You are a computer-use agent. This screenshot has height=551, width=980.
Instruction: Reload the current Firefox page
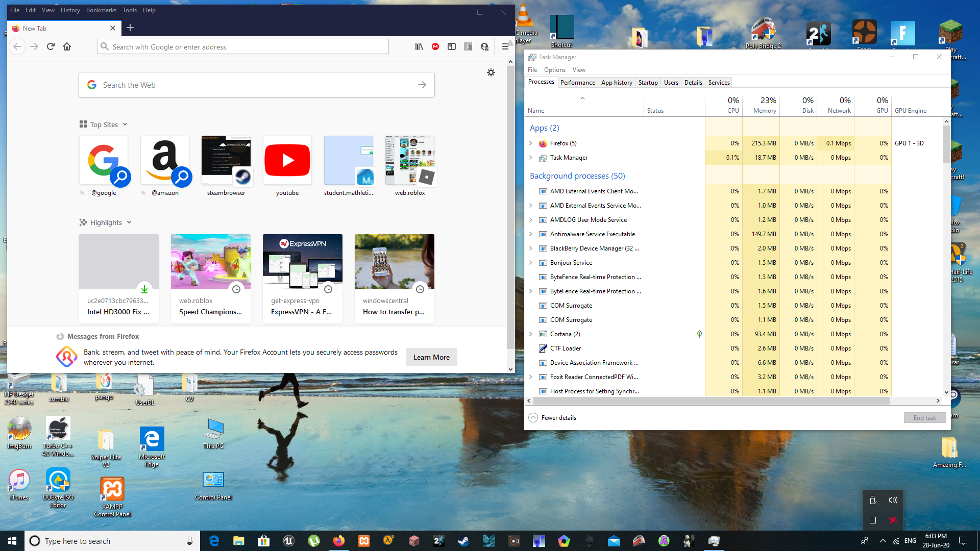coord(51,46)
